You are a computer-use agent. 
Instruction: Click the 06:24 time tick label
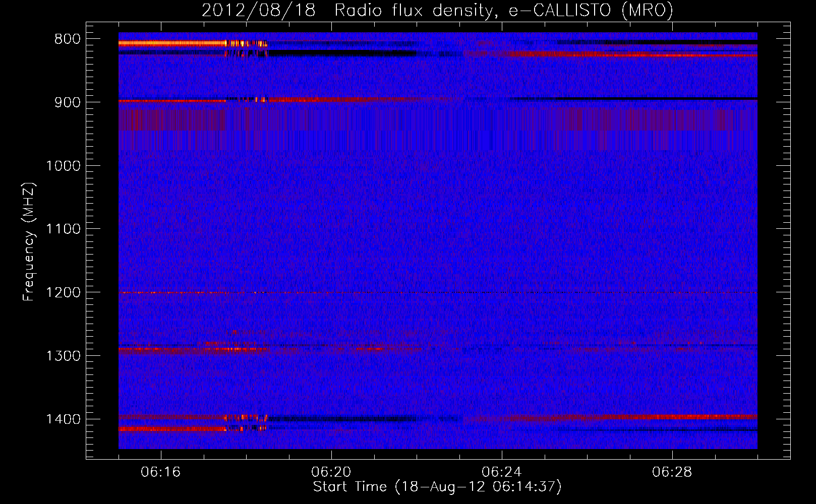pyautogui.click(x=502, y=472)
